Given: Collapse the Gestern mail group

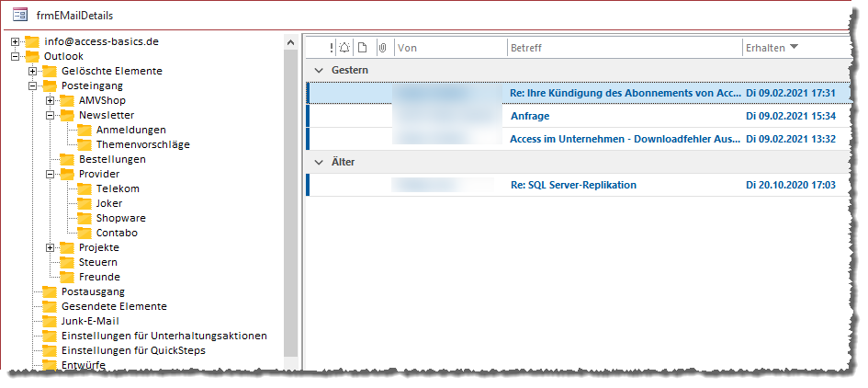Looking at the screenshot, I should tap(319, 71).
